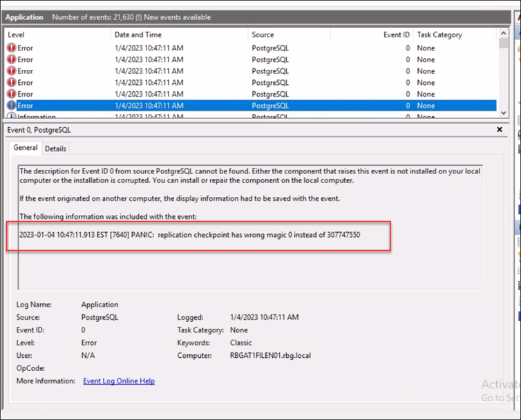Sort events by Level column header
Viewport: 521px width, 420px height.
tap(58, 35)
